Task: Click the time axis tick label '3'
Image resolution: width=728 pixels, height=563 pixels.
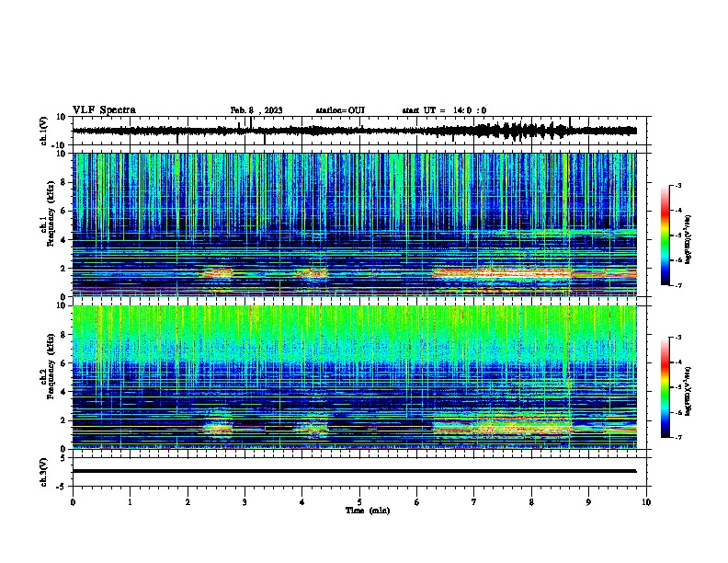Action: (x=245, y=502)
